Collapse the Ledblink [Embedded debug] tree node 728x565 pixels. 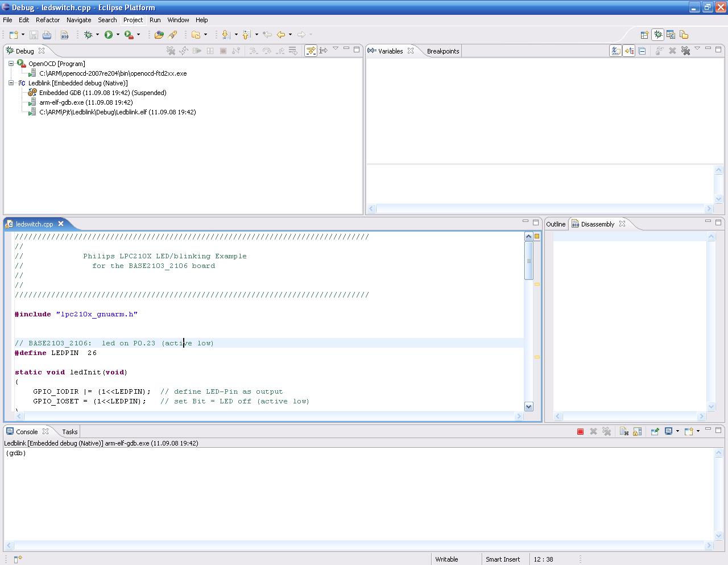coord(11,83)
